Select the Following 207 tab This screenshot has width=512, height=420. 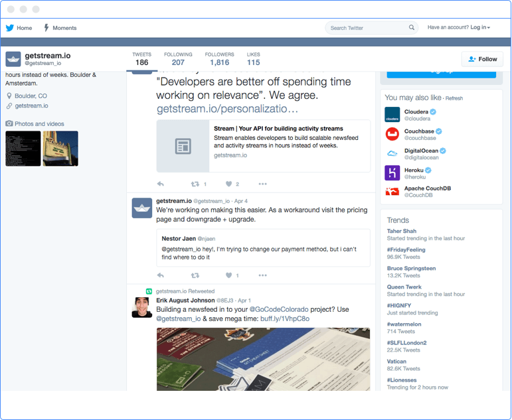tap(178, 59)
